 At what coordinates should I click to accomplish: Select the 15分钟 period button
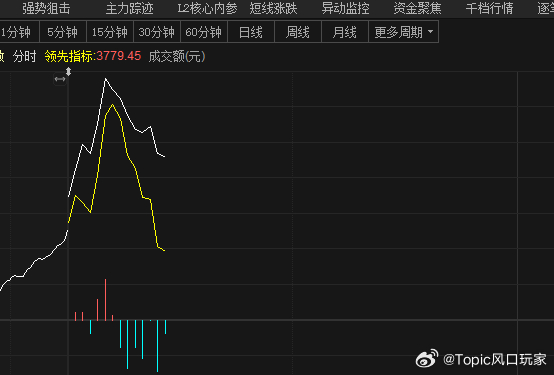pos(110,32)
